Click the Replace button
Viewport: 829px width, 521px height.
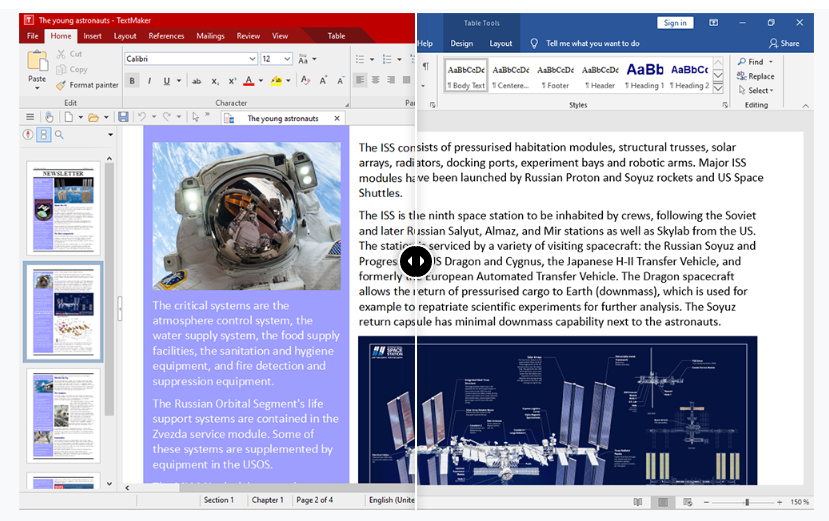(754, 76)
